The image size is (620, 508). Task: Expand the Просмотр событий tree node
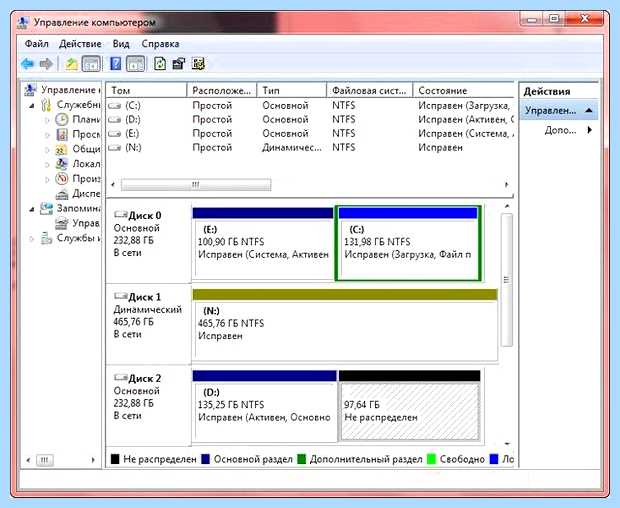click(x=47, y=135)
